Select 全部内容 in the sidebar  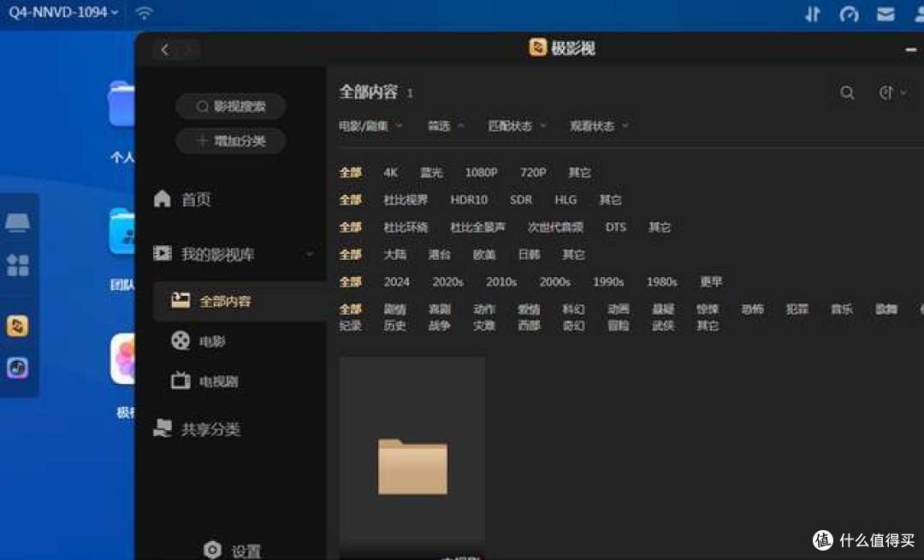coord(239,301)
